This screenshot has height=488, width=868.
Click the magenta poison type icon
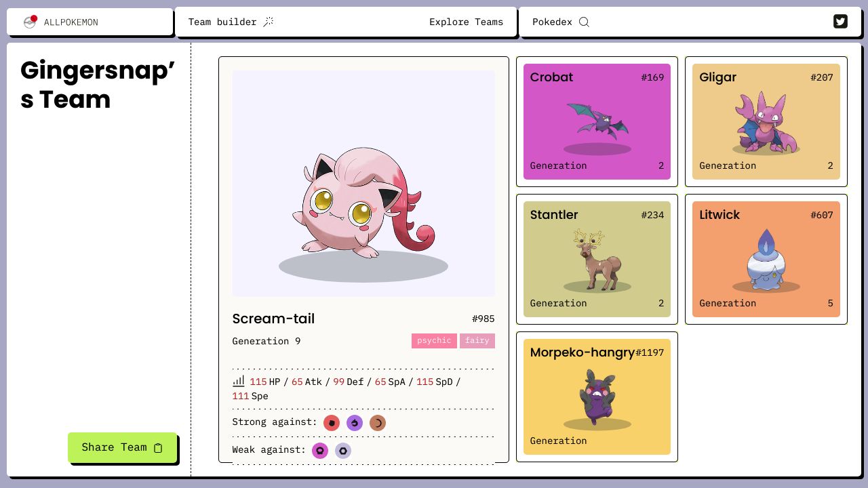tap(320, 450)
